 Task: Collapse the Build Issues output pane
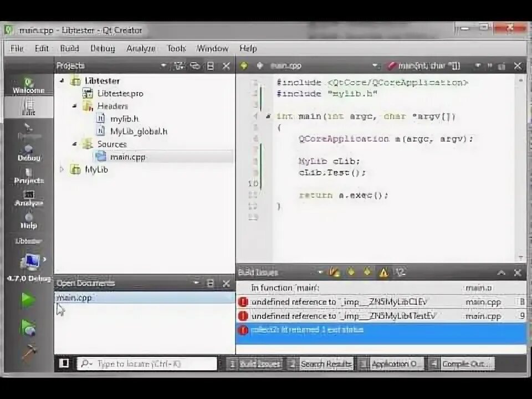click(x=501, y=273)
